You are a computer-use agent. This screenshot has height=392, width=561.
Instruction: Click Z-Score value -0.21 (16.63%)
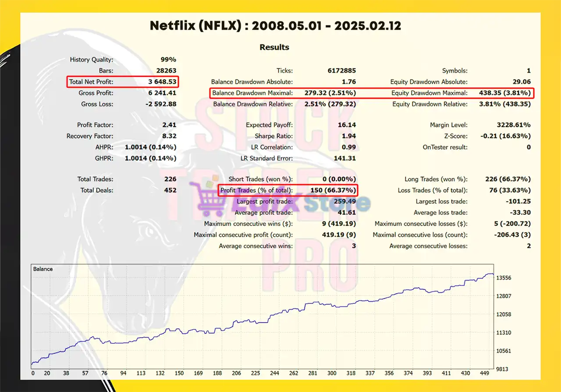click(x=506, y=136)
